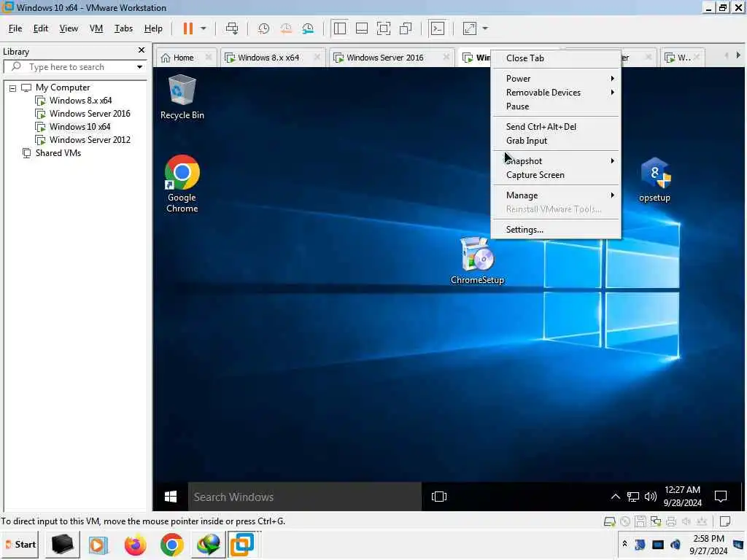
Task: Click the opsetup desktop icon
Action: click(x=654, y=180)
